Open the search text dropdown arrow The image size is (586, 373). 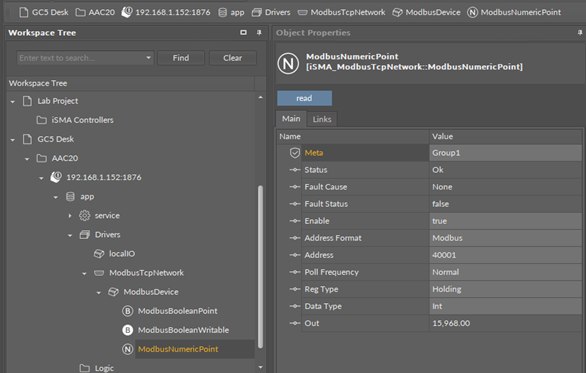pyautogui.click(x=148, y=58)
